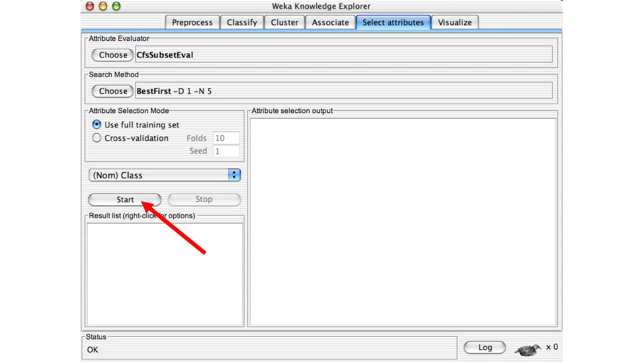
Task: Click inside the Seed input field
Action: [226, 151]
